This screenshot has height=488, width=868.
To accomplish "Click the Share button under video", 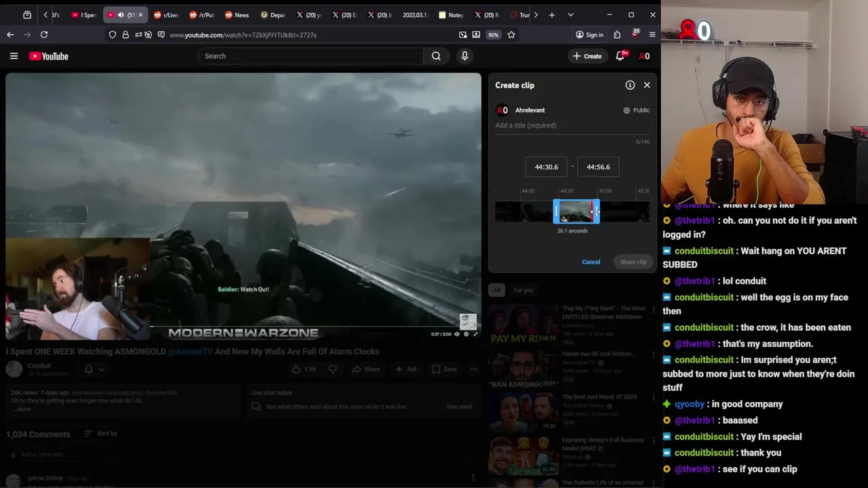I will (366, 369).
